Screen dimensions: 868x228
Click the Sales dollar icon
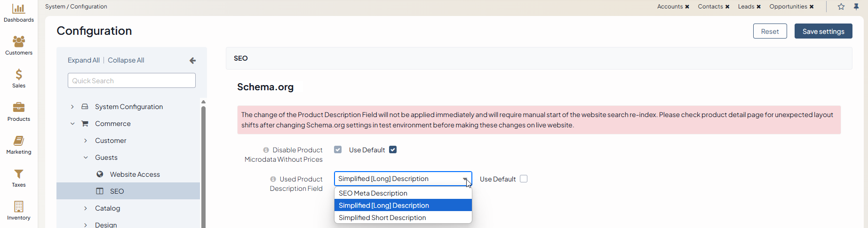pos(19,75)
